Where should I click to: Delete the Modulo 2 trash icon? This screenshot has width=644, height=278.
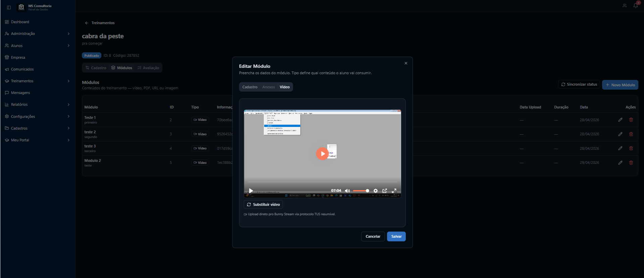coord(631,163)
